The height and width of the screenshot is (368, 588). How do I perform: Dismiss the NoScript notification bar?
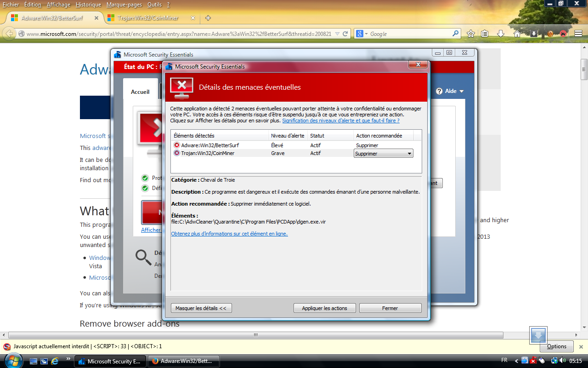[581, 346]
